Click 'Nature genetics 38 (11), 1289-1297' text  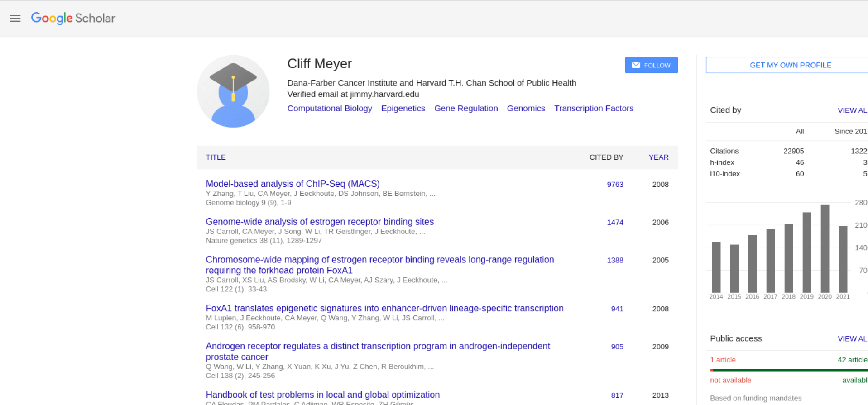[x=264, y=241]
